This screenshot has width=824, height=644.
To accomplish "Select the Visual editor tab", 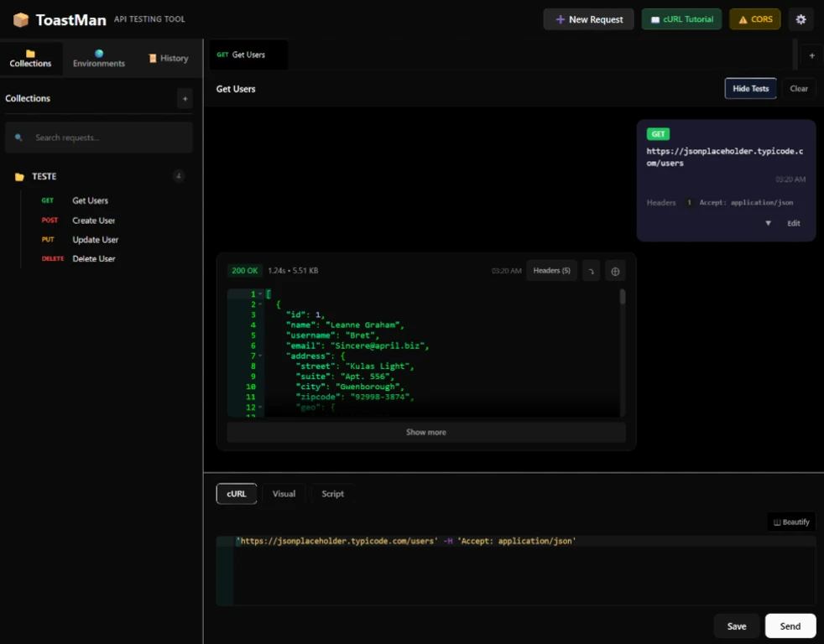I will 284,494.
